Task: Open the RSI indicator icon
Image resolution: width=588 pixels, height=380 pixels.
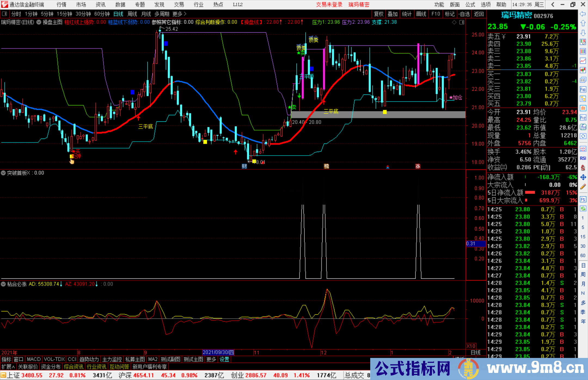Action: point(583,158)
